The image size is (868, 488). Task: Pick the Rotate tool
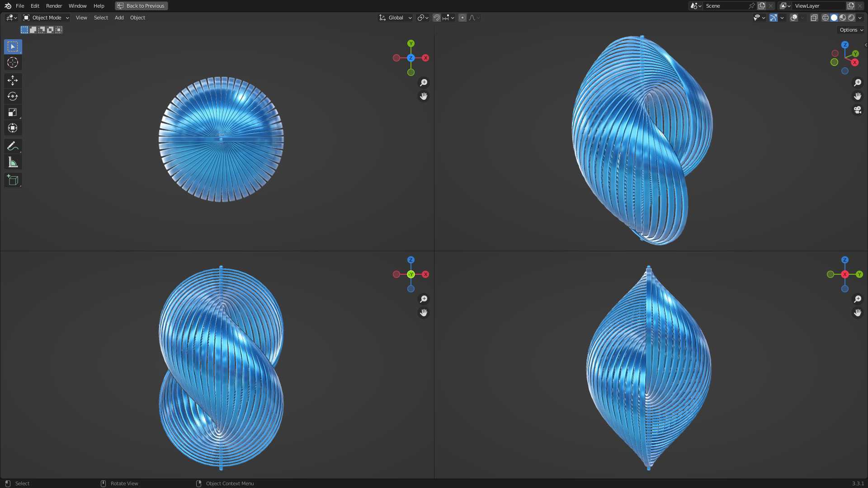pos(13,96)
